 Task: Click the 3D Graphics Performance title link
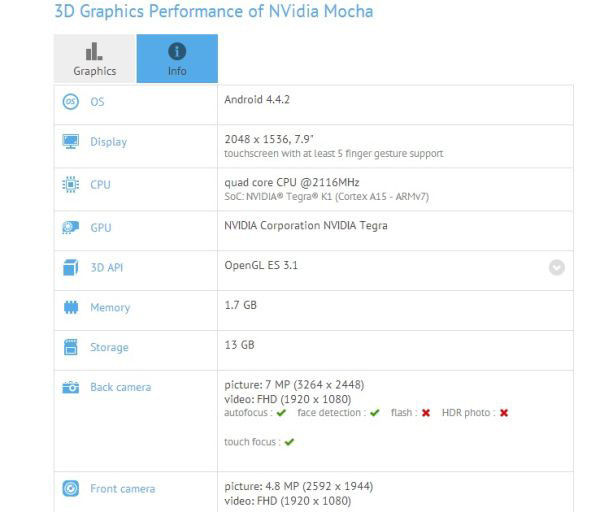coord(214,11)
